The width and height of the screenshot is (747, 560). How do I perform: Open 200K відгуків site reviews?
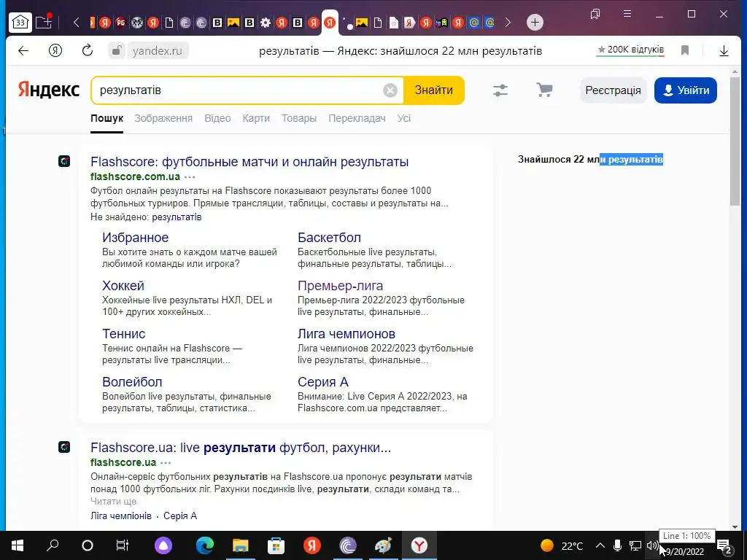[x=630, y=50]
